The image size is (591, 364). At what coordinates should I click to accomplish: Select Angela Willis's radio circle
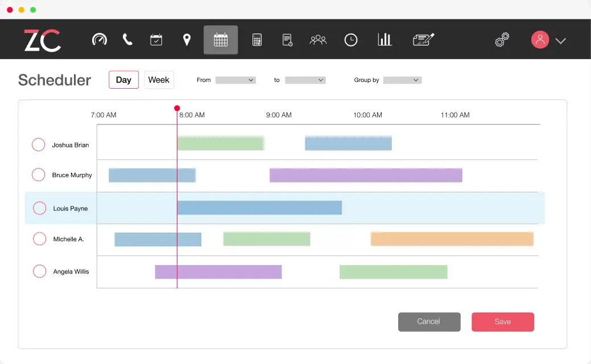[x=40, y=271]
